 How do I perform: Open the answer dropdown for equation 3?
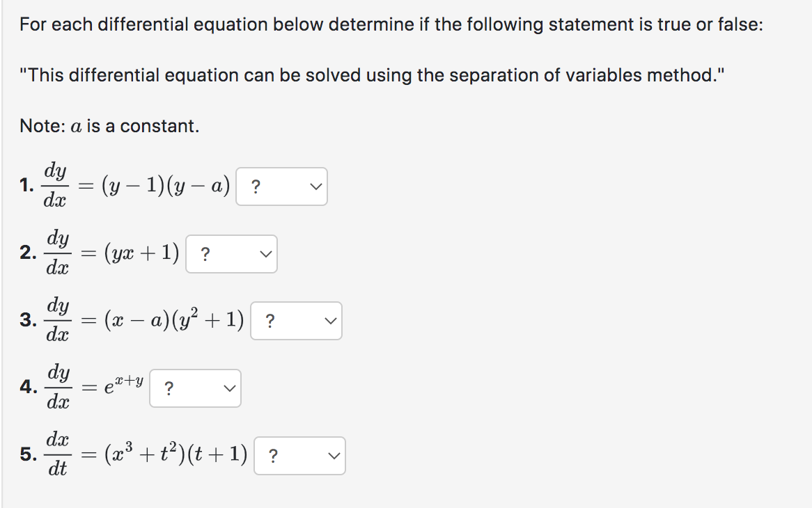coord(296,321)
